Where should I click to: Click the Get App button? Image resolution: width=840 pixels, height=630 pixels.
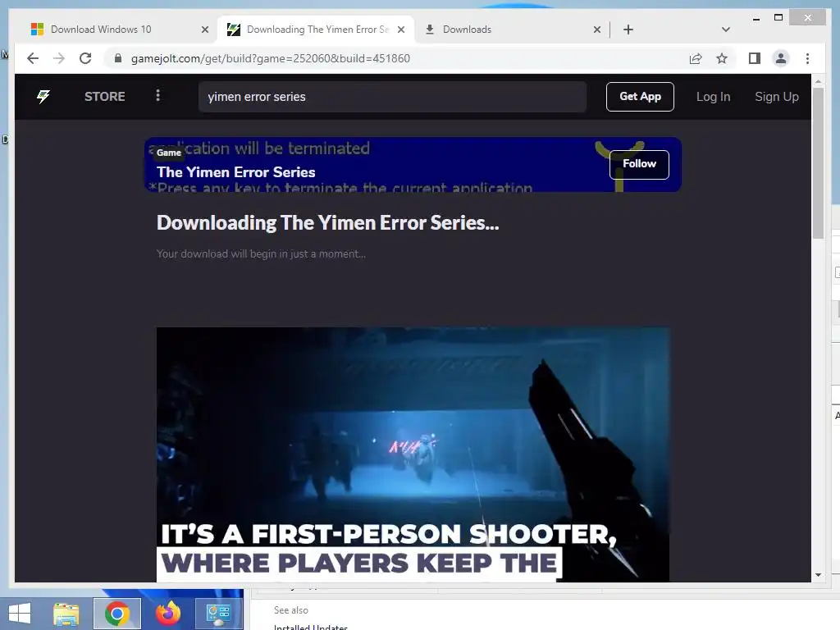point(640,97)
